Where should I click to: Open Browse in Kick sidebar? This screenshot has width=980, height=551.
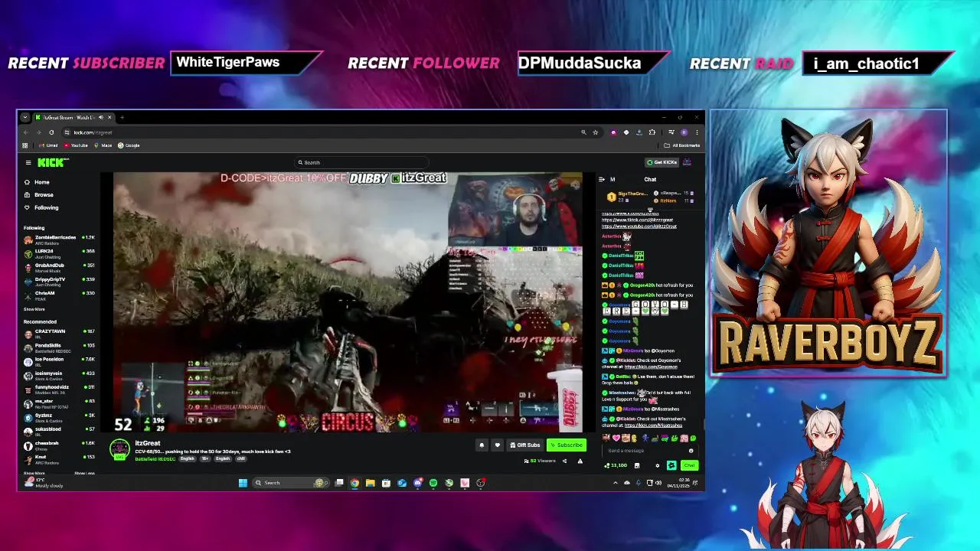(38, 195)
